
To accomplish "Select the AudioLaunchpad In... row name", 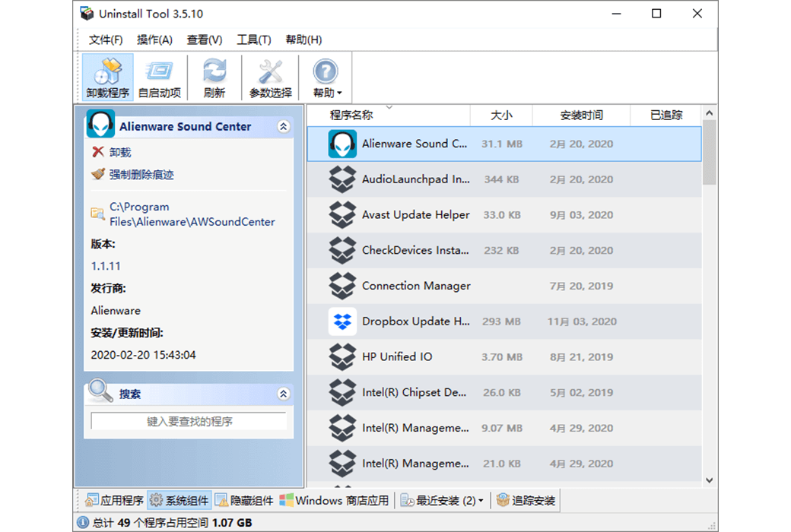I will tap(416, 179).
